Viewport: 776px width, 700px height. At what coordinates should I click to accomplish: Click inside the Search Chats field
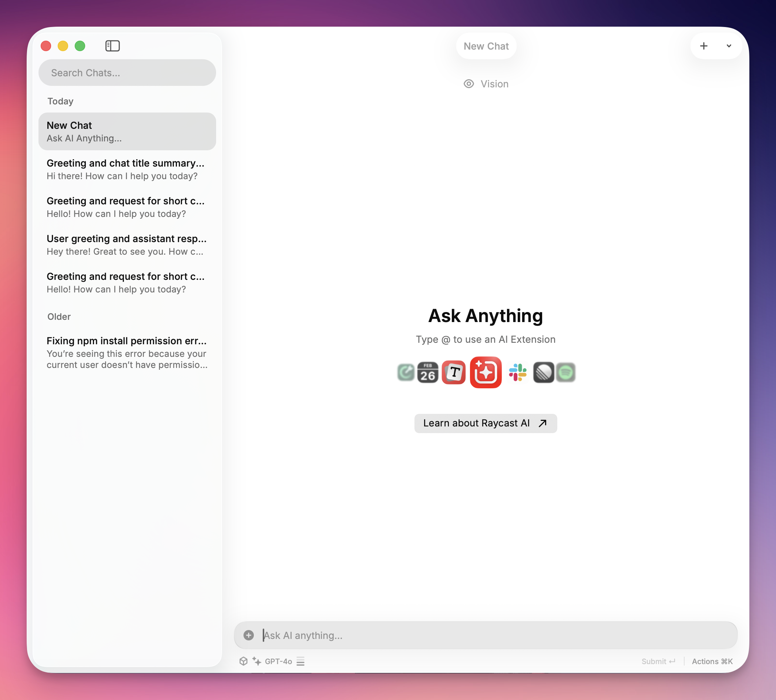(127, 72)
